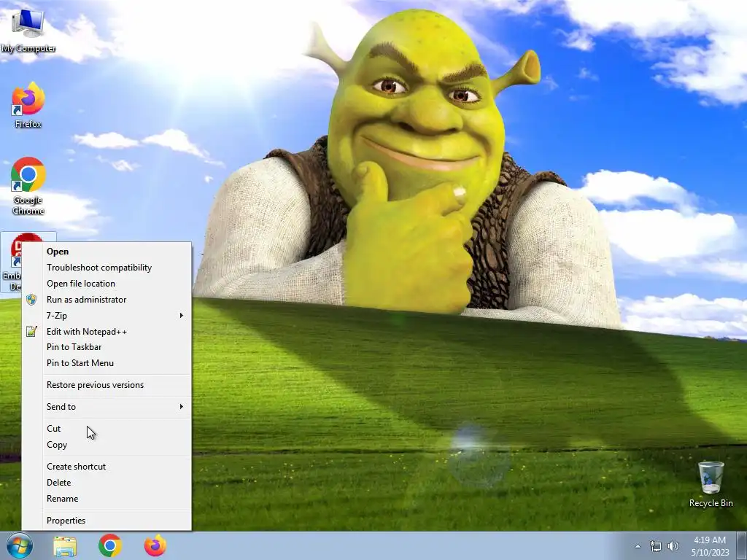This screenshot has height=560, width=747.
Task: Click the Show desktop strip on the taskbar
Action: 741,546
